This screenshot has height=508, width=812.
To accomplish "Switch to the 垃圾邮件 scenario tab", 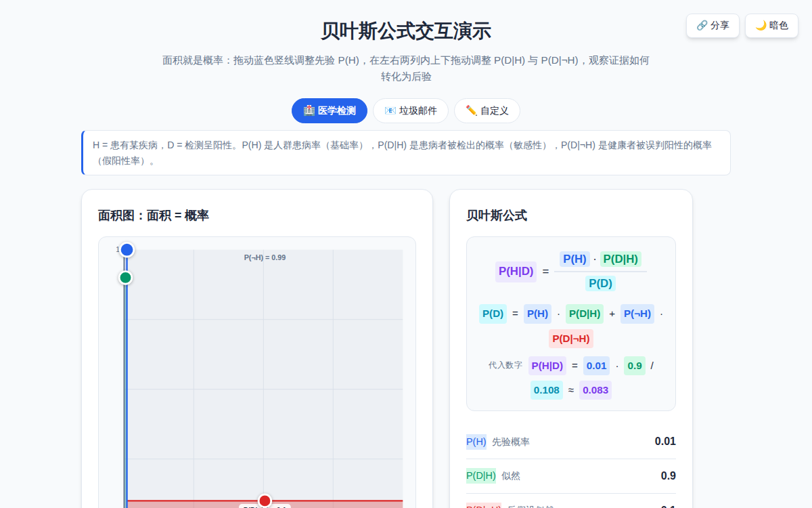I will coord(411,110).
